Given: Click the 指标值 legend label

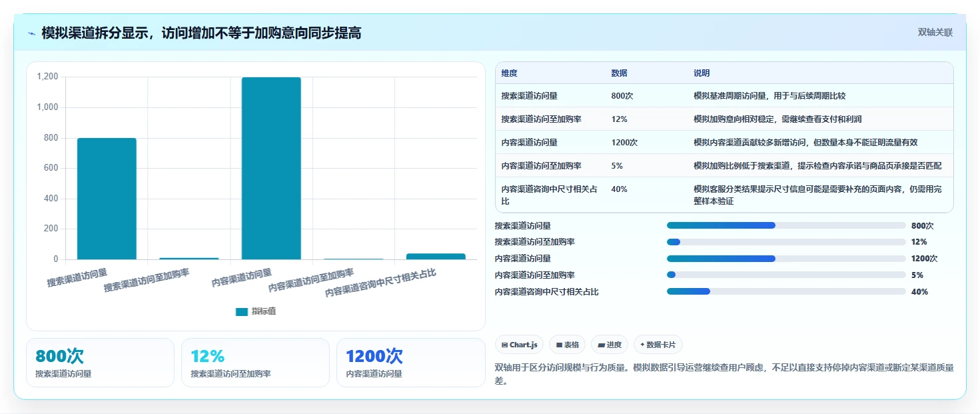Looking at the screenshot, I should [x=264, y=311].
